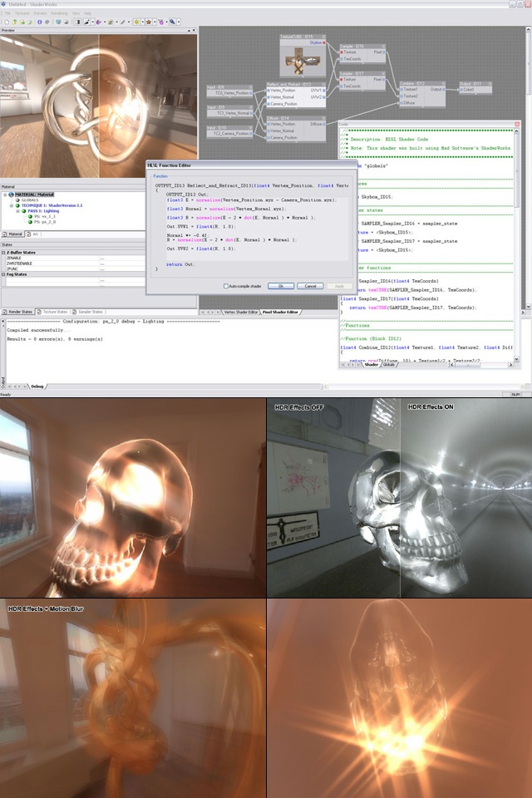This screenshot has width=532, height=798.
Task: Select the Debug output tab
Action: tap(37, 387)
